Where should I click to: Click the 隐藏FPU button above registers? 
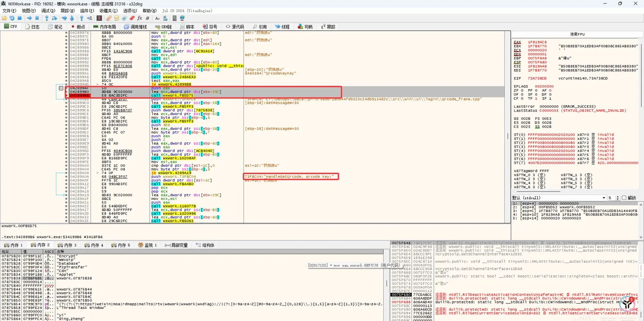577,34
